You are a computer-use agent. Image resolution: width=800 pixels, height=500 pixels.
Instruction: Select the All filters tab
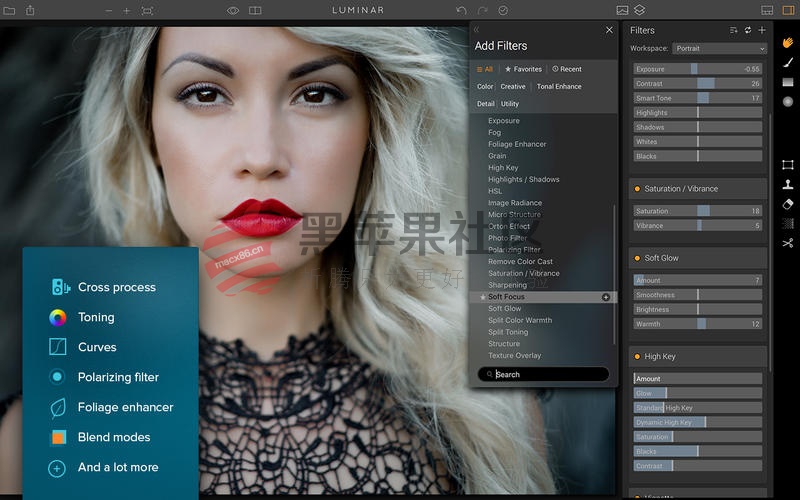485,69
